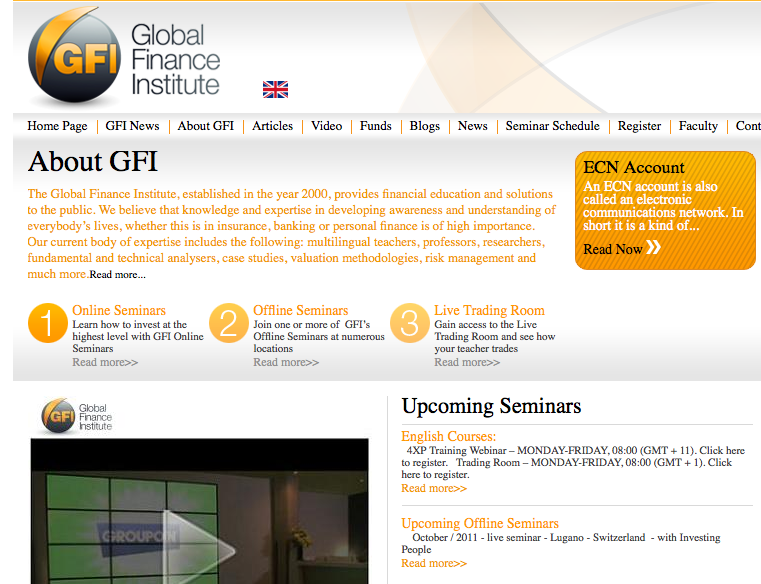Open Seminar Schedule nav item
Viewport: 761px width, 584px height.
pos(553,126)
